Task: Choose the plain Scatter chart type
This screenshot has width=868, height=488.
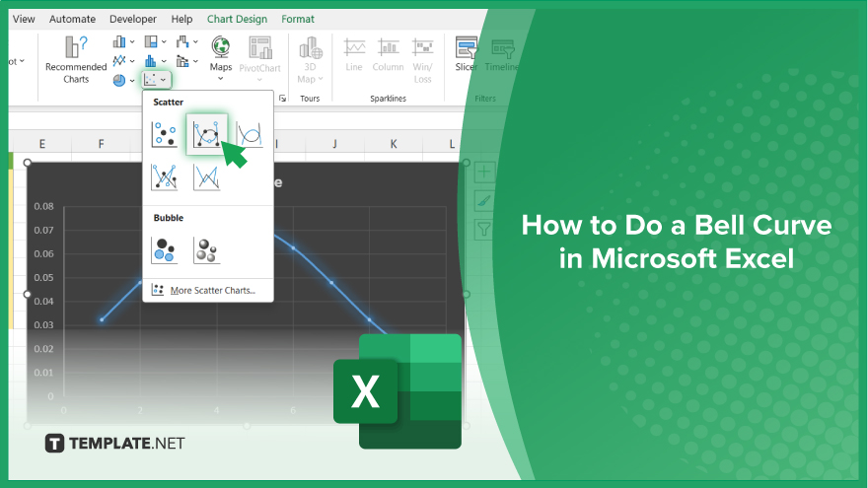Action: coord(165,134)
